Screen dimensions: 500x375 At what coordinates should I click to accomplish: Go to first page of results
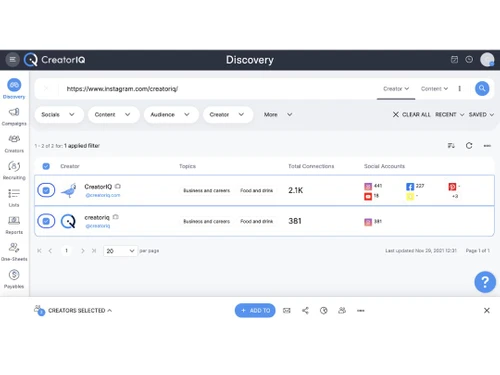[39, 251]
